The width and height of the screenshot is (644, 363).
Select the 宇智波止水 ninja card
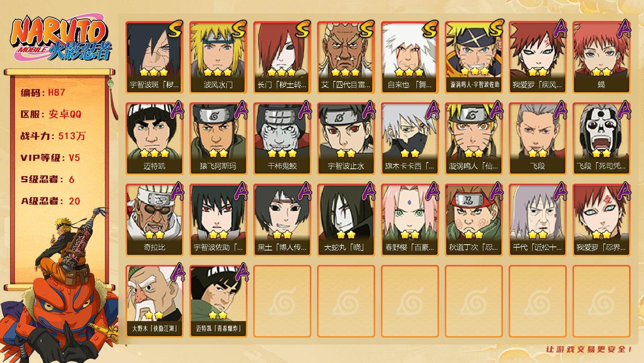point(346,139)
